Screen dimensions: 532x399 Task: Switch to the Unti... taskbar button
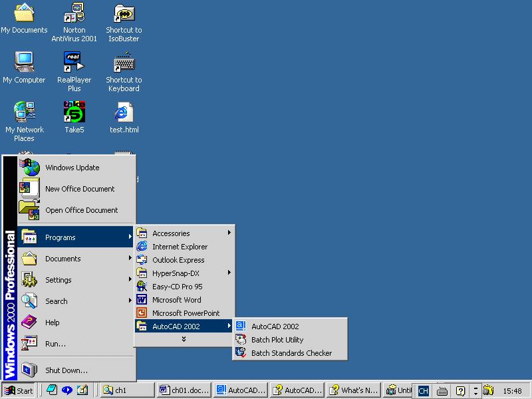(x=398, y=390)
